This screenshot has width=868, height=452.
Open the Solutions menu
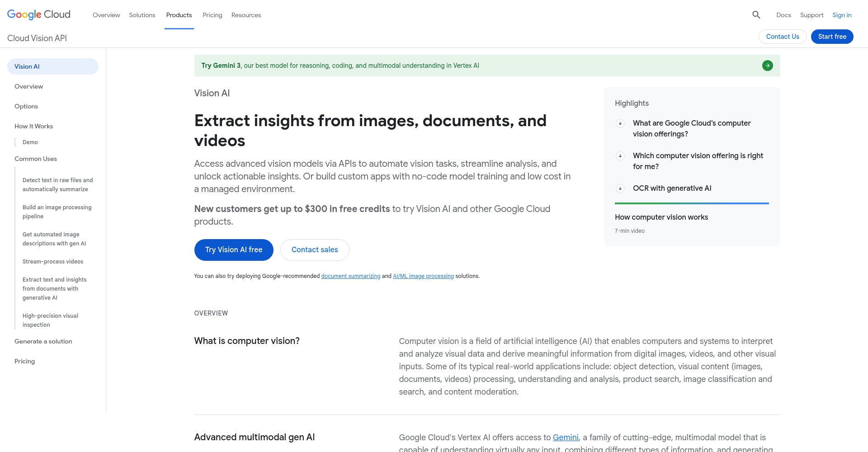[142, 15]
